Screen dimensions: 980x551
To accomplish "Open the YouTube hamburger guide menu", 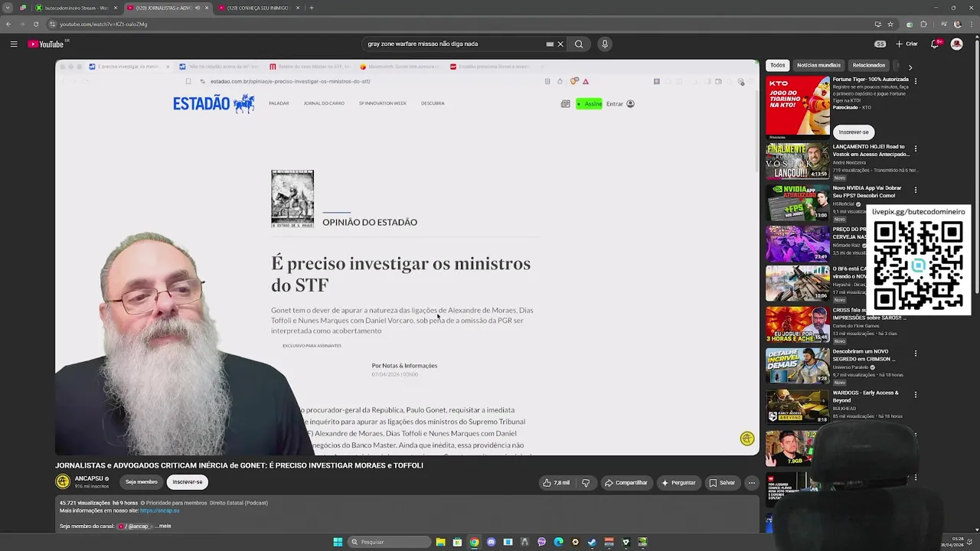I will point(14,44).
